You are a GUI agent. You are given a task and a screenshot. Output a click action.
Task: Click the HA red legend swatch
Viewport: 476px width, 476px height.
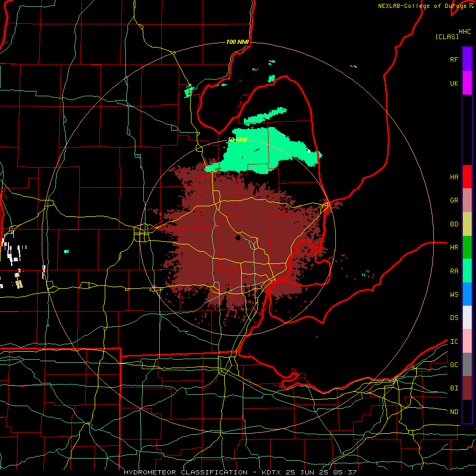467,177
